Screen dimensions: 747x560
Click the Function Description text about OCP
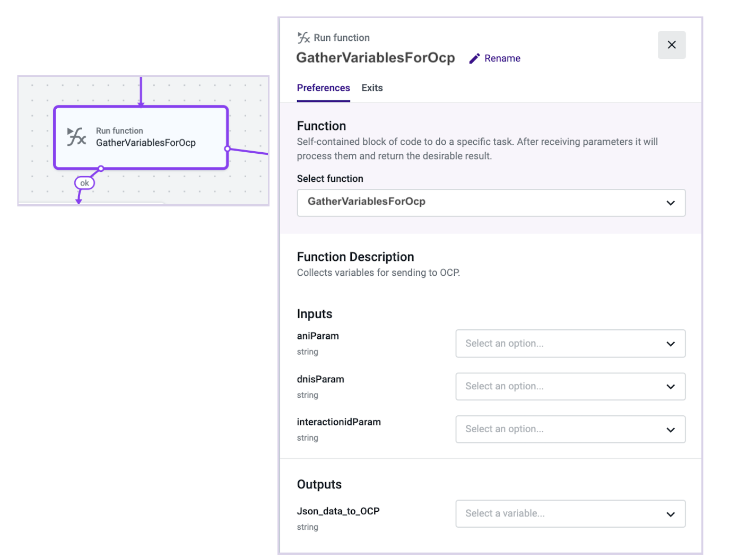378,273
